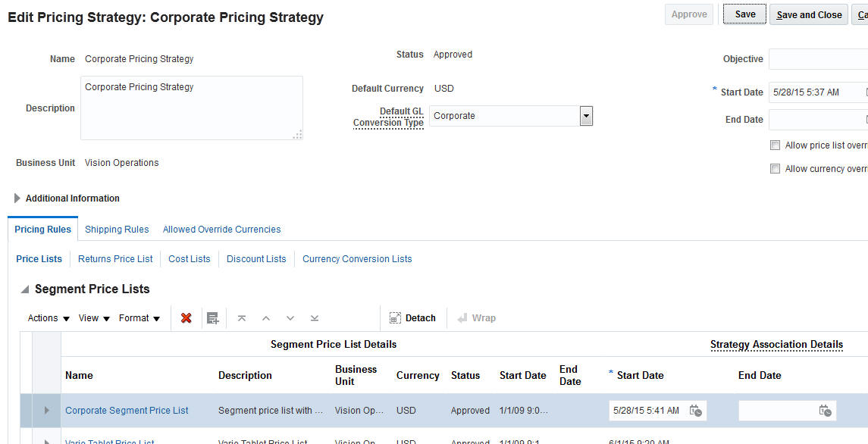Move the selected row to the bottom
Viewport: 868px width, 444px height.
[314, 317]
